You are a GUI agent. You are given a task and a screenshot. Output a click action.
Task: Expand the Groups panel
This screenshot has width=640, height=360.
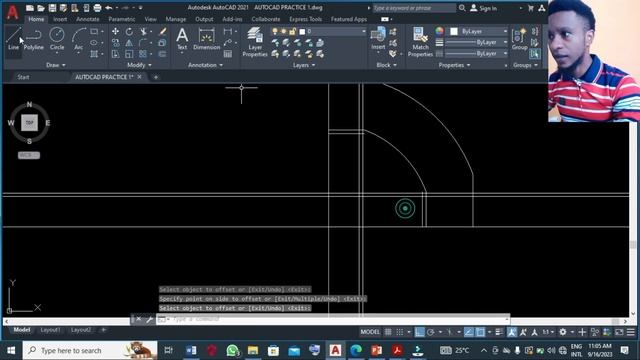pos(525,65)
